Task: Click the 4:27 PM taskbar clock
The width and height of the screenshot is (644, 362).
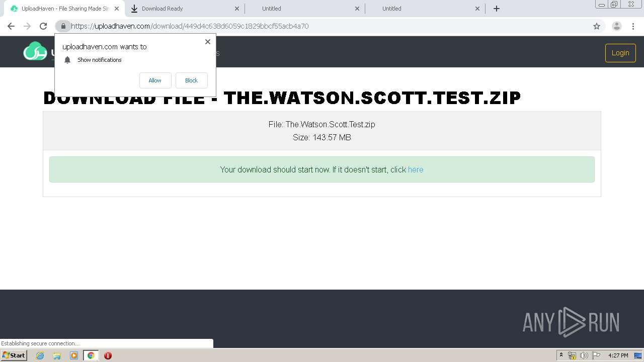Action: click(618, 355)
